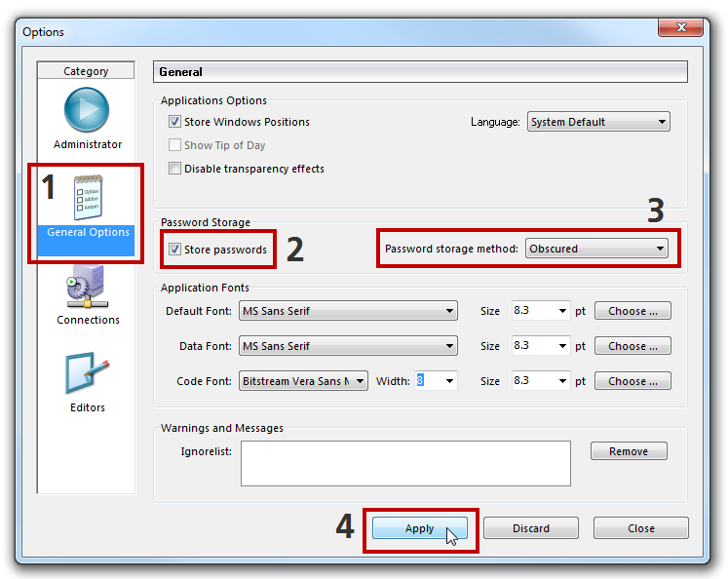
Task: Click the General Options label
Action: [89, 232]
